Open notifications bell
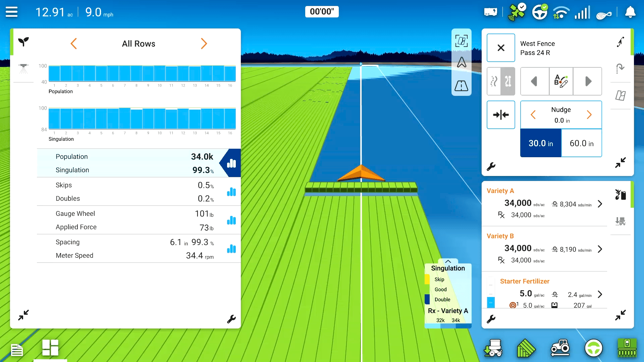The width and height of the screenshot is (644, 362). (630, 12)
